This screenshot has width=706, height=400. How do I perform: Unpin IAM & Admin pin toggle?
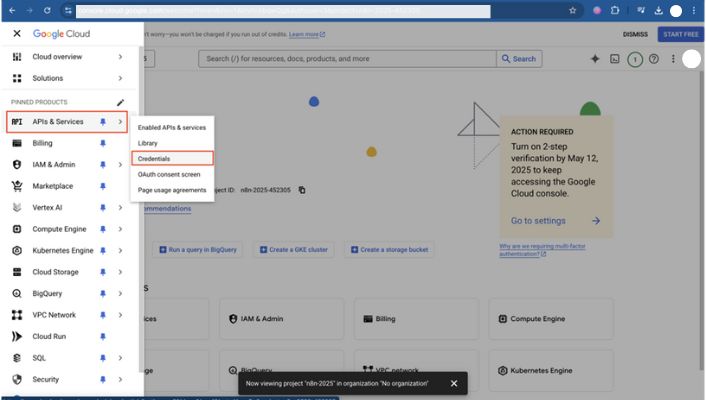tap(103, 165)
